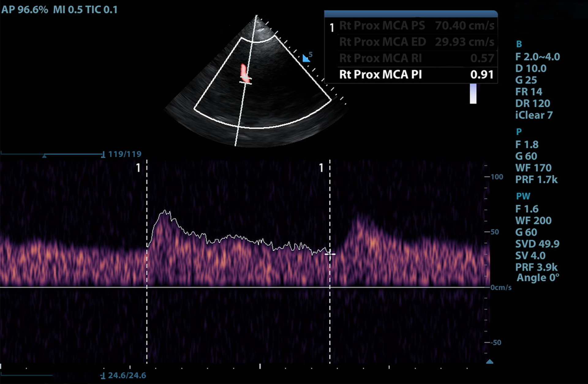Click the Rt Prox MCA RI result row
The height and width of the screenshot is (384, 588).
(416, 58)
